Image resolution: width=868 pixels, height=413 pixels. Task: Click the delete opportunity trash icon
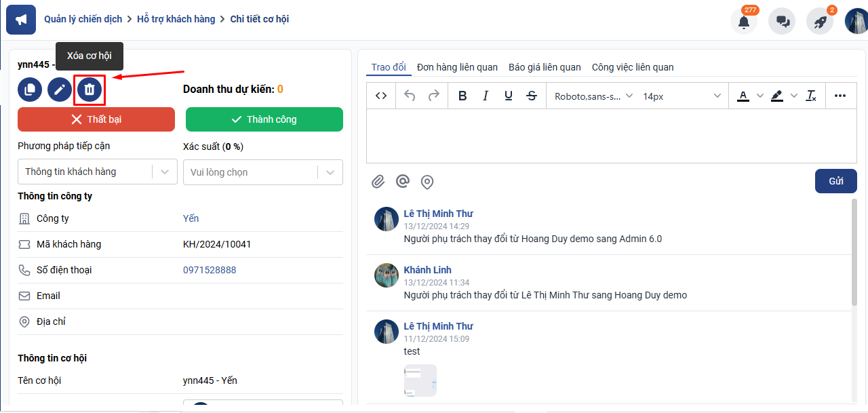click(x=89, y=90)
